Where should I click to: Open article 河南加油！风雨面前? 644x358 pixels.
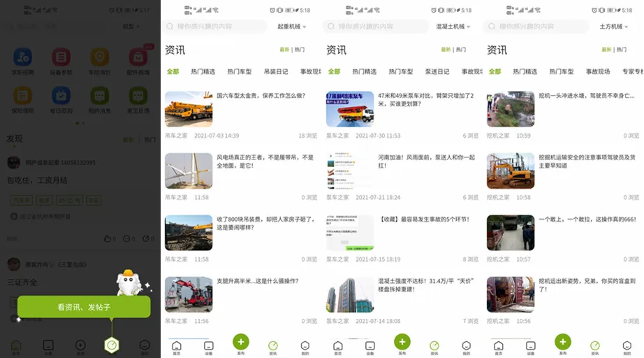[426, 162]
